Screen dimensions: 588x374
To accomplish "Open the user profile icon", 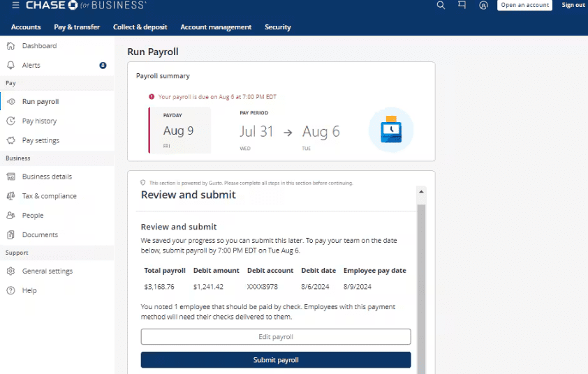I will click(x=483, y=6).
